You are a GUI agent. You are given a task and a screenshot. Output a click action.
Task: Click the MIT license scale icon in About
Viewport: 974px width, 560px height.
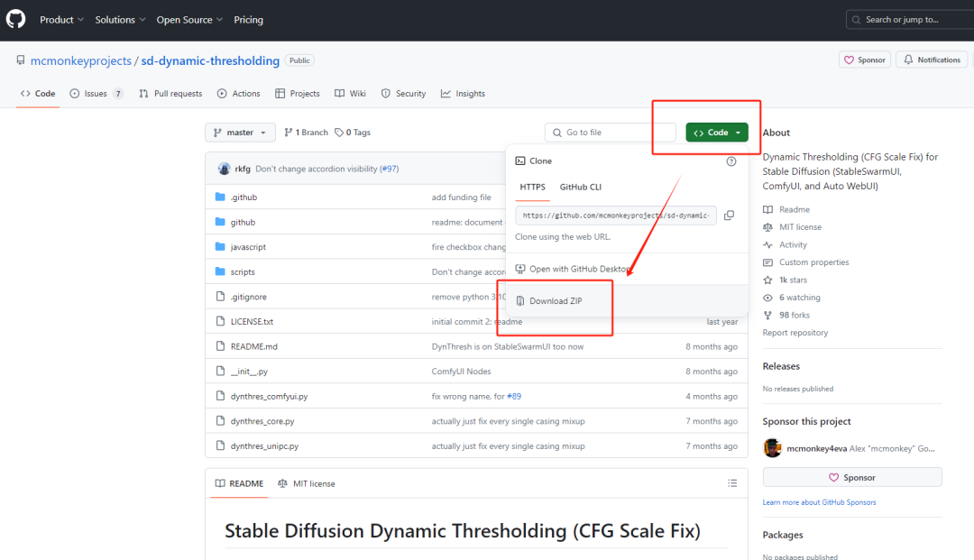767,227
